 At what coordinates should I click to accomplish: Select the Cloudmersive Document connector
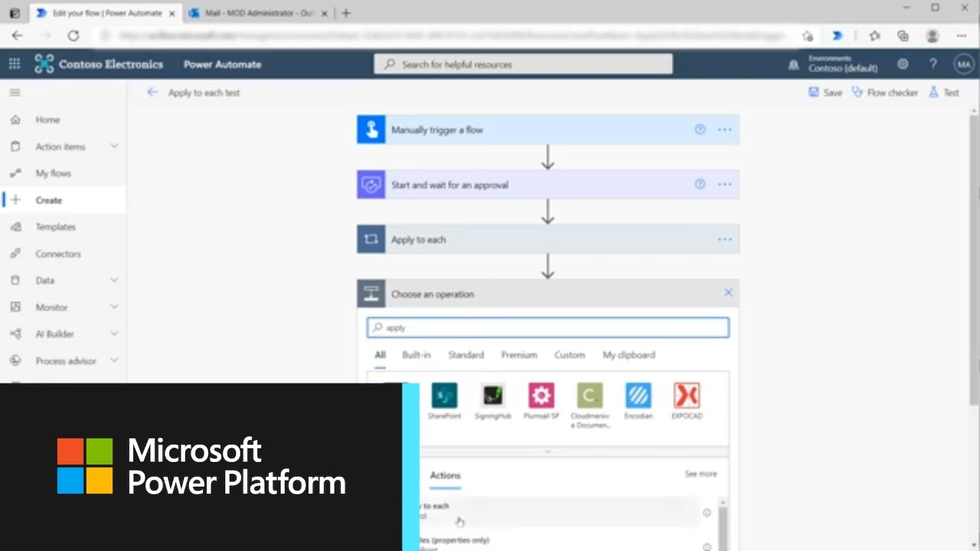point(590,406)
